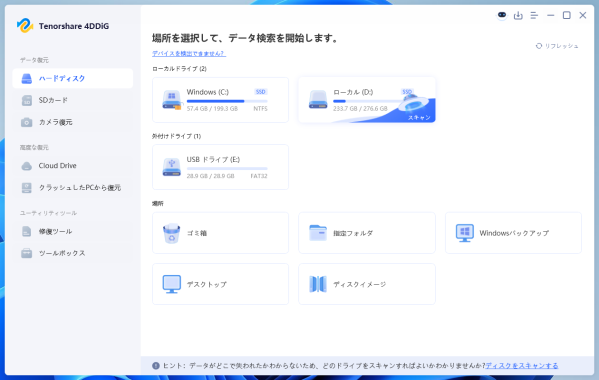Select the デスクトップ location card

coord(220,284)
